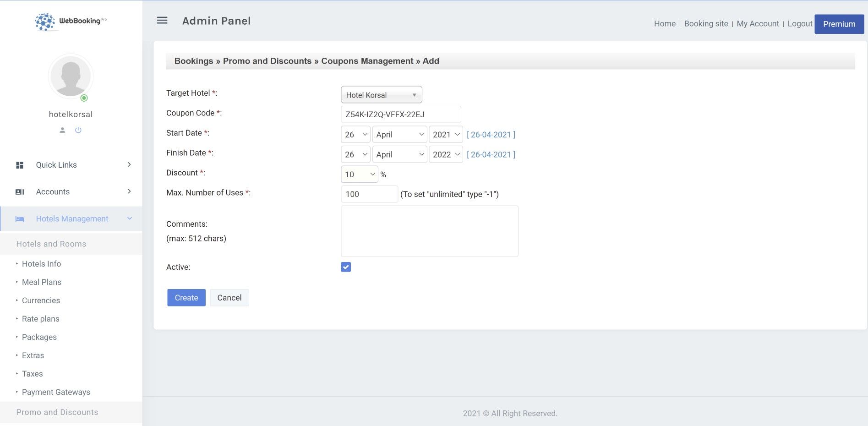Click the Accounts card icon

pos(20,192)
